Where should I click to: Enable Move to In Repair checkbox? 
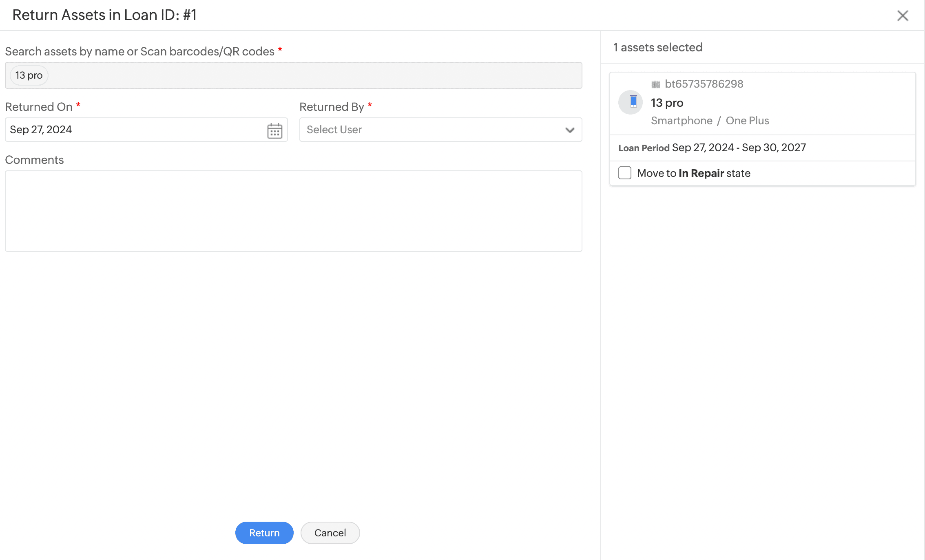(624, 173)
